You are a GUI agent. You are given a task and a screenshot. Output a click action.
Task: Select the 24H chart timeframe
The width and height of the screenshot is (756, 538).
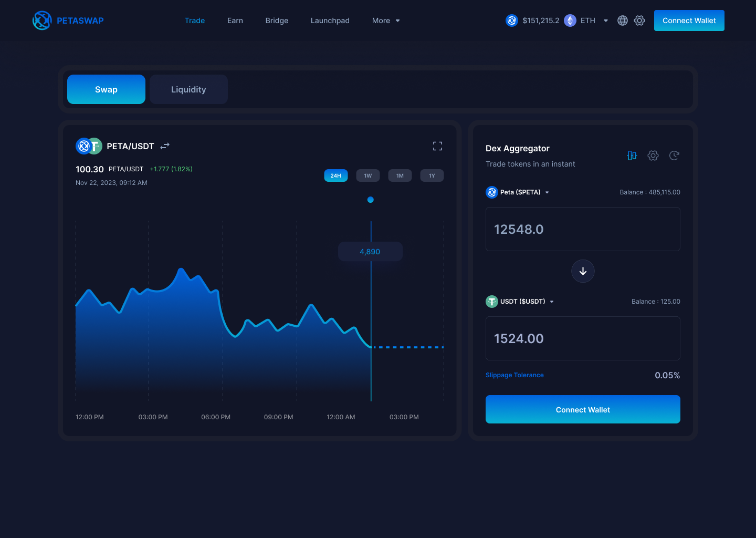tap(336, 175)
